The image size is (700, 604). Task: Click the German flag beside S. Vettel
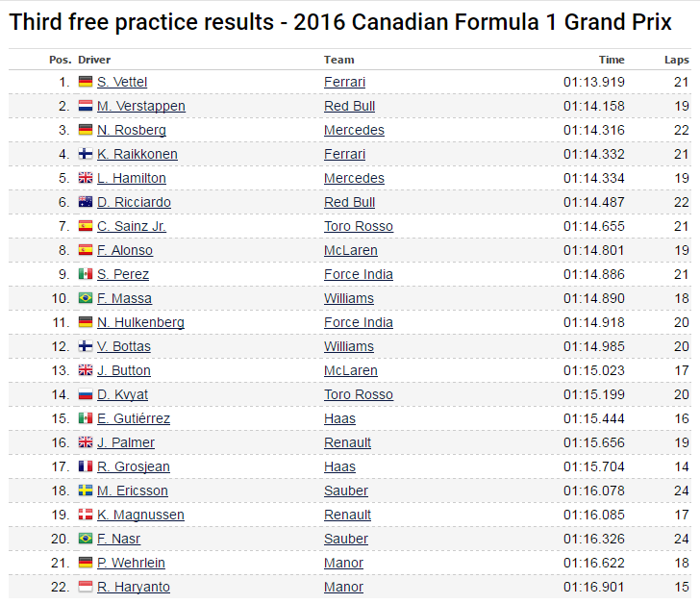(86, 82)
